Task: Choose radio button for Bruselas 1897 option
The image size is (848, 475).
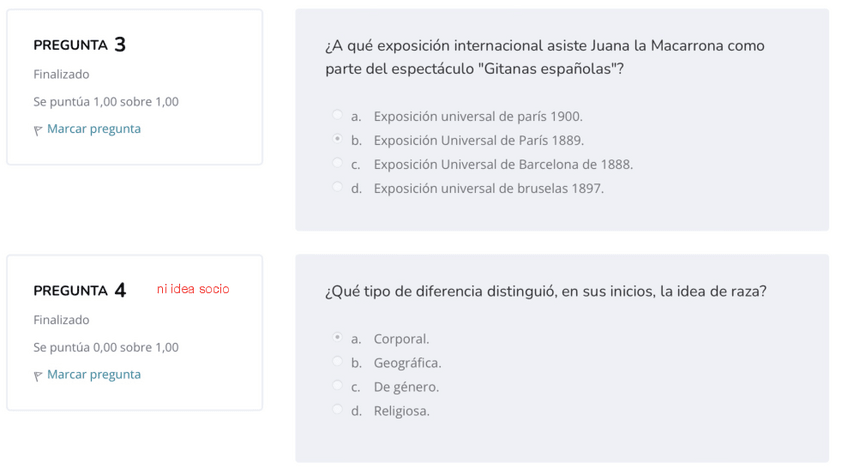Action: pyautogui.click(x=338, y=188)
